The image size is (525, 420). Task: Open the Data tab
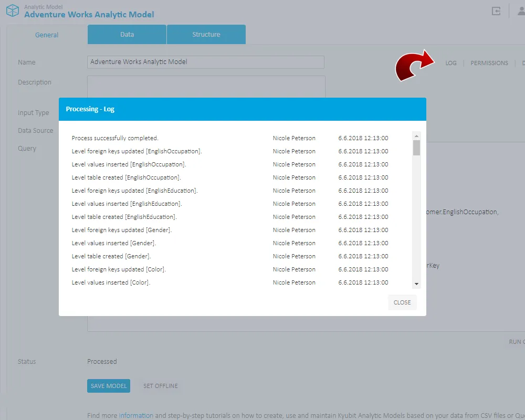coord(127,35)
